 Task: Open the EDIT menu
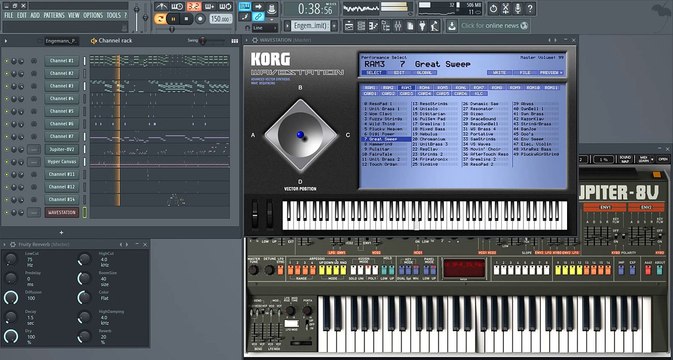pyautogui.click(x=22, y=15)
